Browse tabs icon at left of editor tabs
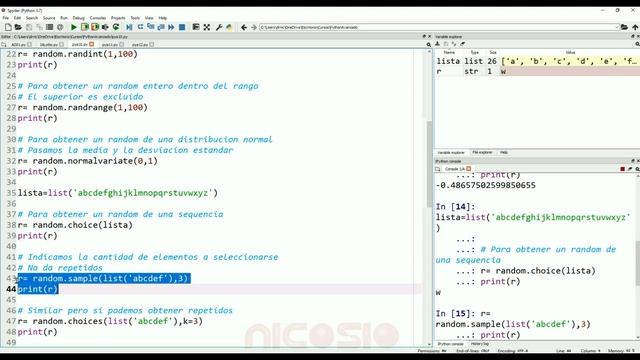The image size is (640, 360). pos(4,44)
